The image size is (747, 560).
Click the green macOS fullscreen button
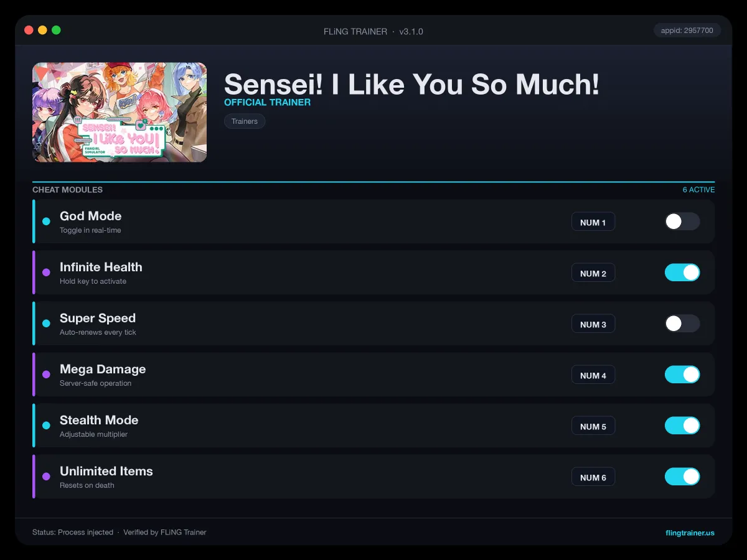pos(56,30)
